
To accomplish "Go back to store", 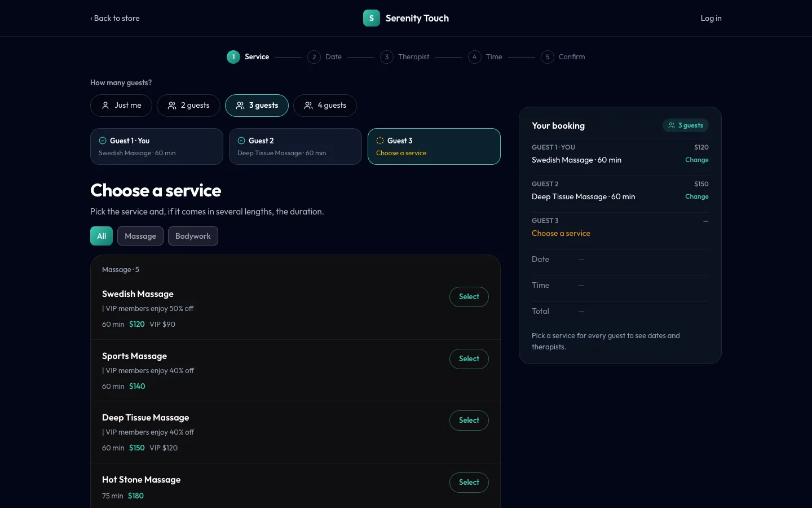I will [x=115, y=18].
